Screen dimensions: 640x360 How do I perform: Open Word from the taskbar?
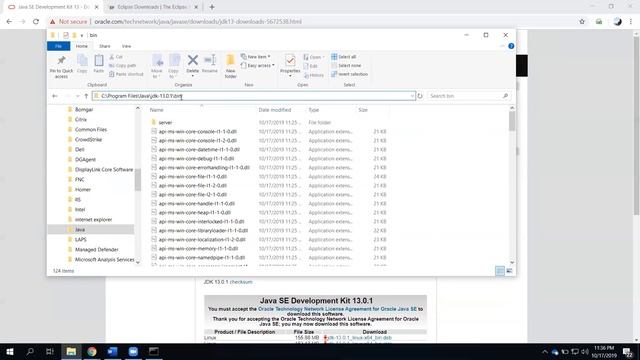112,351
